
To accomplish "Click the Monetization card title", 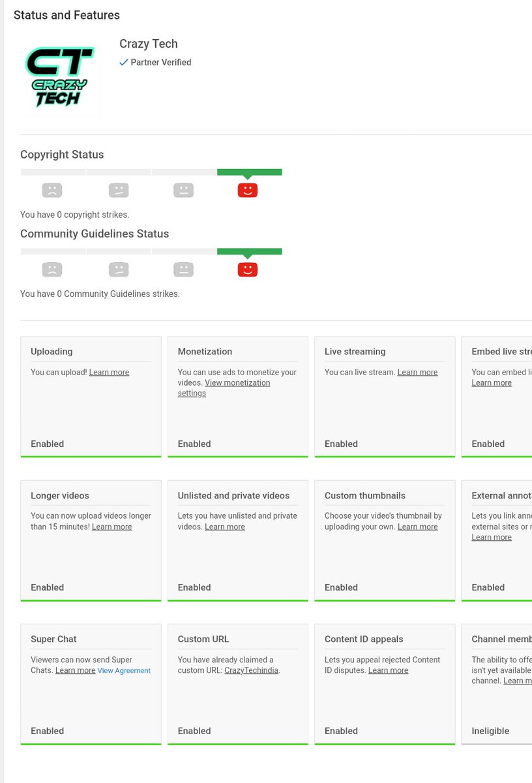I will coord(205,352).
